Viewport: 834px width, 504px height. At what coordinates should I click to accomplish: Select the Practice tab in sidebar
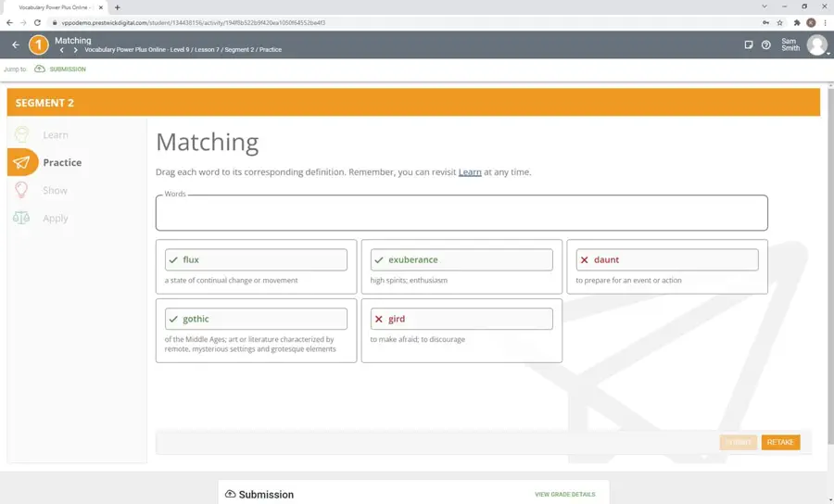tap(61, 163)
